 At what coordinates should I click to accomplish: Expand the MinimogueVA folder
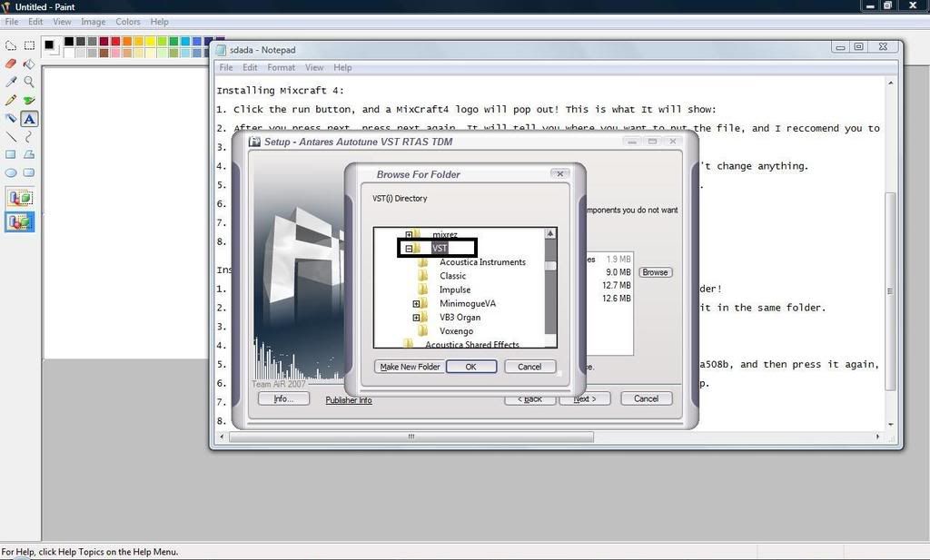click(x=416, y=304)
